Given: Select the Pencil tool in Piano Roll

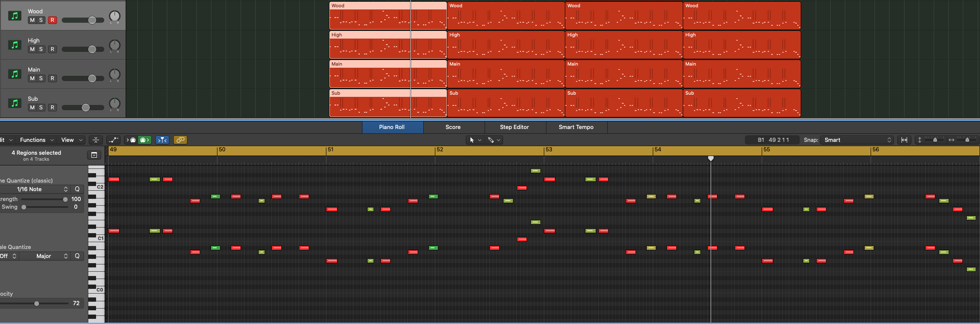Looking at the screenshot, I should 491,140.
